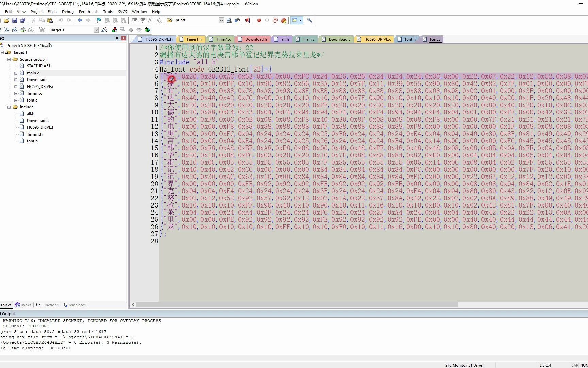Click the Cut scissors icon
This screenshot has width=588, height=368.
[x=33, y=20]
